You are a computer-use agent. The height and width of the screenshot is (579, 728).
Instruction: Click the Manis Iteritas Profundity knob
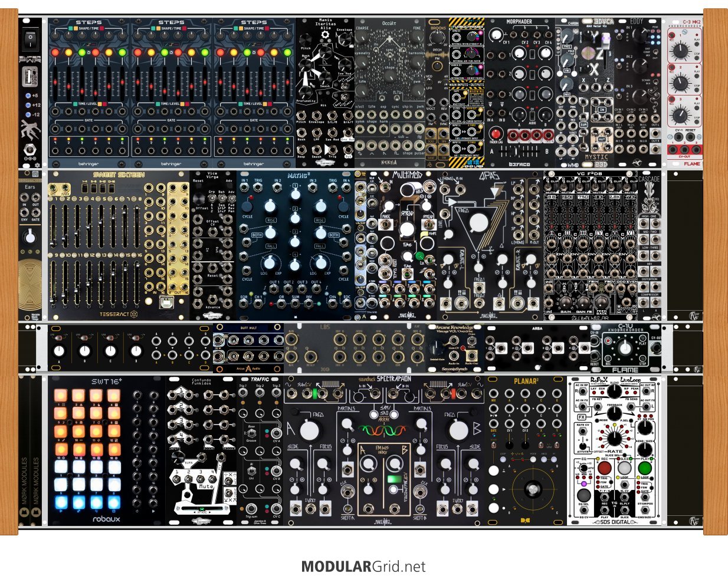tap(305, 93)
